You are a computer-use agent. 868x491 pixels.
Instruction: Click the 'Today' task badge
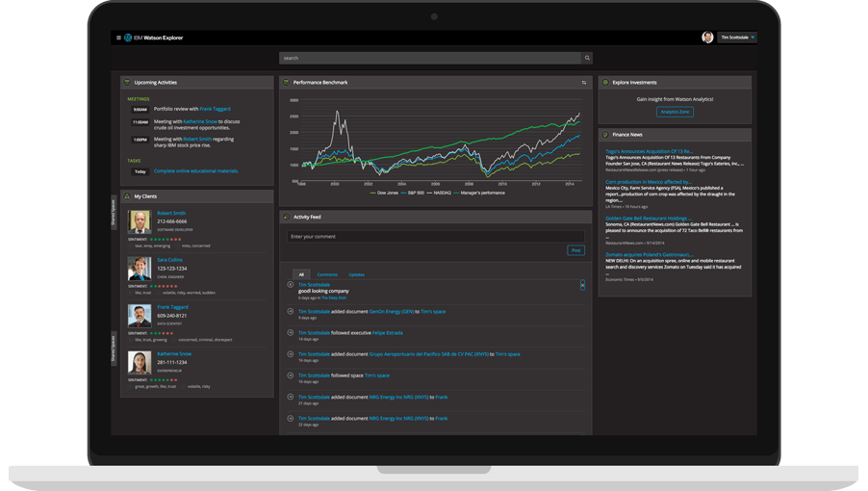point(140,171)
